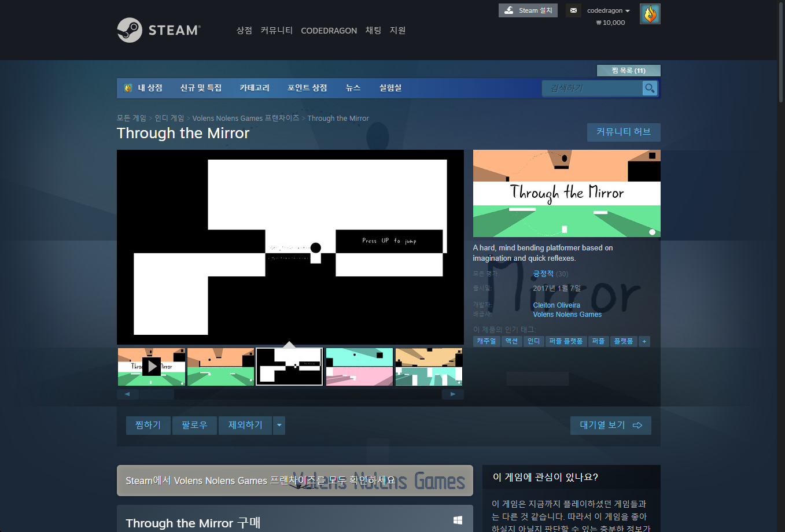Image resolution: width=785 pixels, height=532 pixels.
Task: Focus the store search field
Action: (592, 88)
